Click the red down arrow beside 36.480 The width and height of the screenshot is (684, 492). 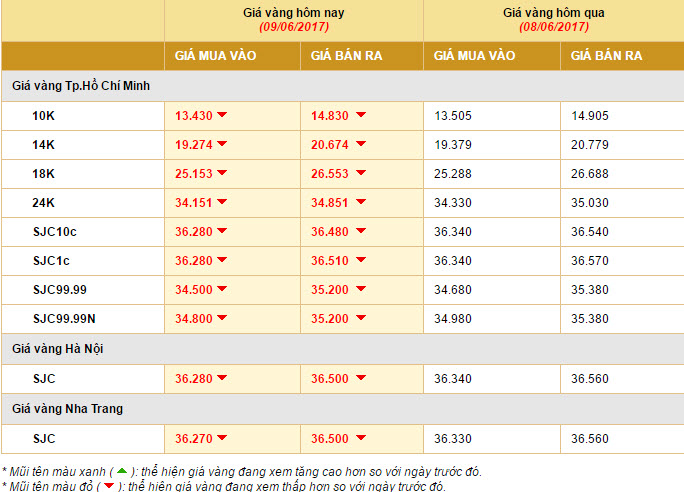pos(361,231)
